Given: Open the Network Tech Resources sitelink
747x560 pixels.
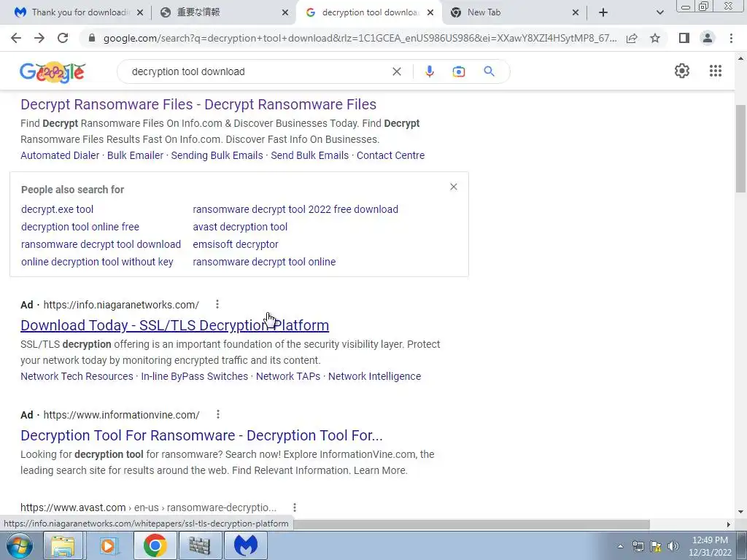Looking at the screenshot, I should (77, 376).
